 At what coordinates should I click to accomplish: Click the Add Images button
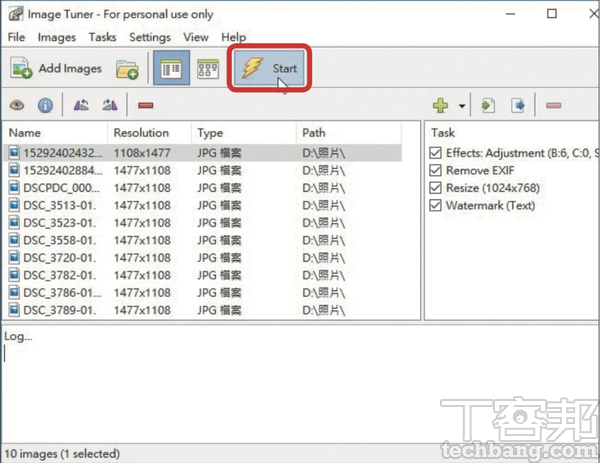[56, 69]
